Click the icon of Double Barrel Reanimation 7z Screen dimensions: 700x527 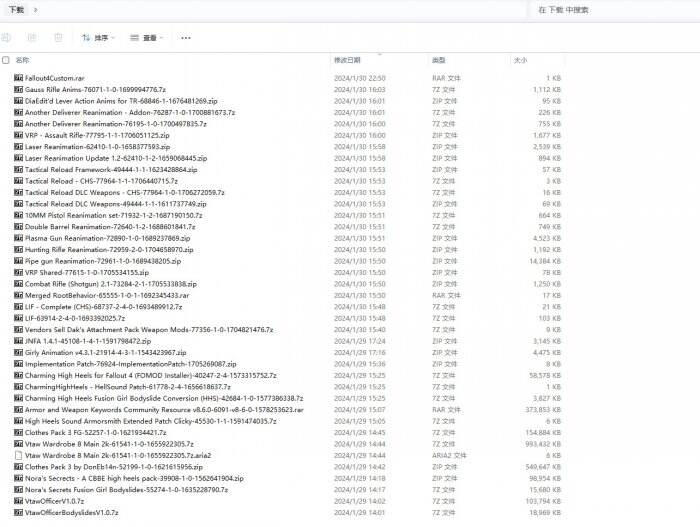[18, 226]
